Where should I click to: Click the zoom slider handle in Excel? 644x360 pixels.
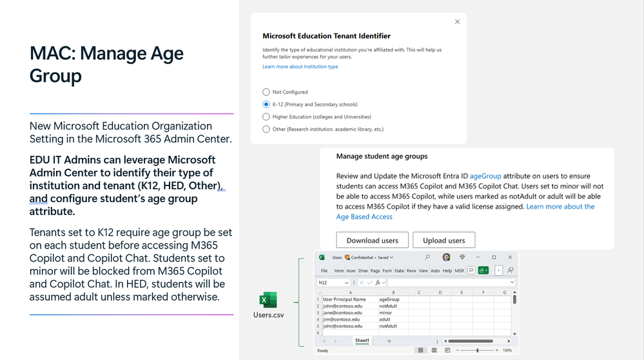(x=477, y=350)
